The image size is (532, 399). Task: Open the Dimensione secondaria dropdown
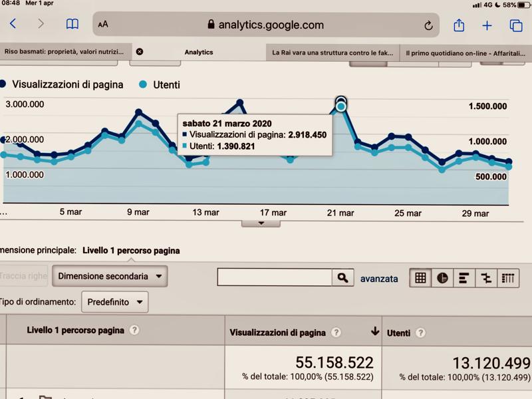coord(110,276)
